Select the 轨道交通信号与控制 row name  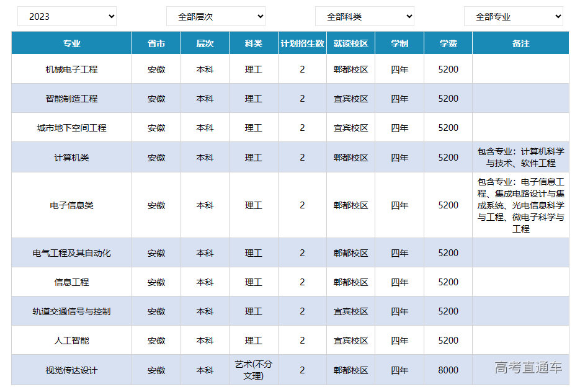point(71,311)
